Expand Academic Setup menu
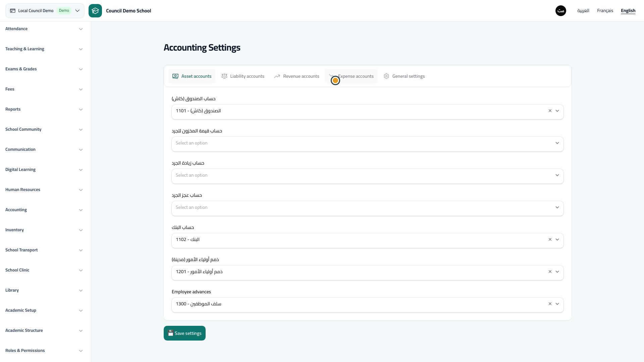The height and width of the screenshot is (362, 644). (44, 310)
